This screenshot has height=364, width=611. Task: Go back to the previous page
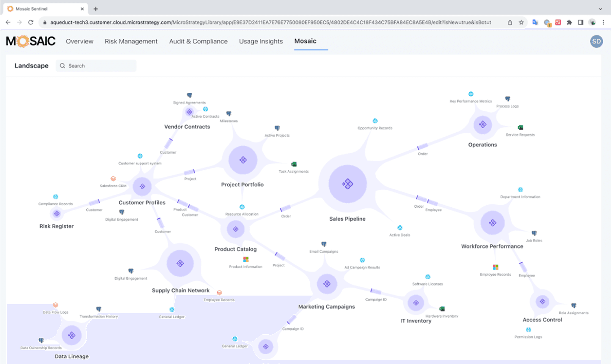pos(8,22)
